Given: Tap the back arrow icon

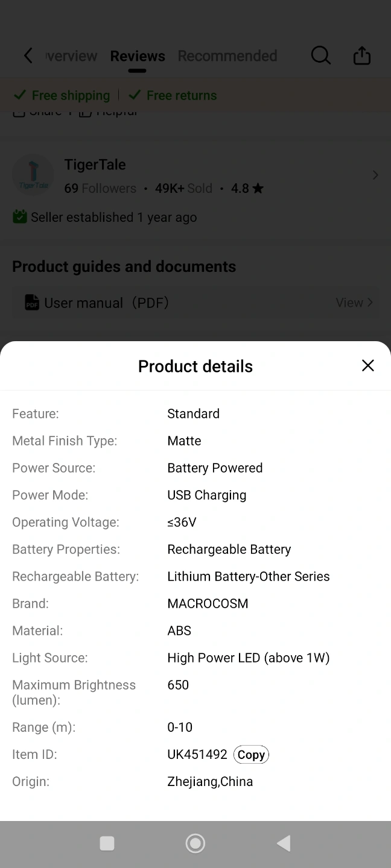Looking at the screenshot, I should point(28,56).
